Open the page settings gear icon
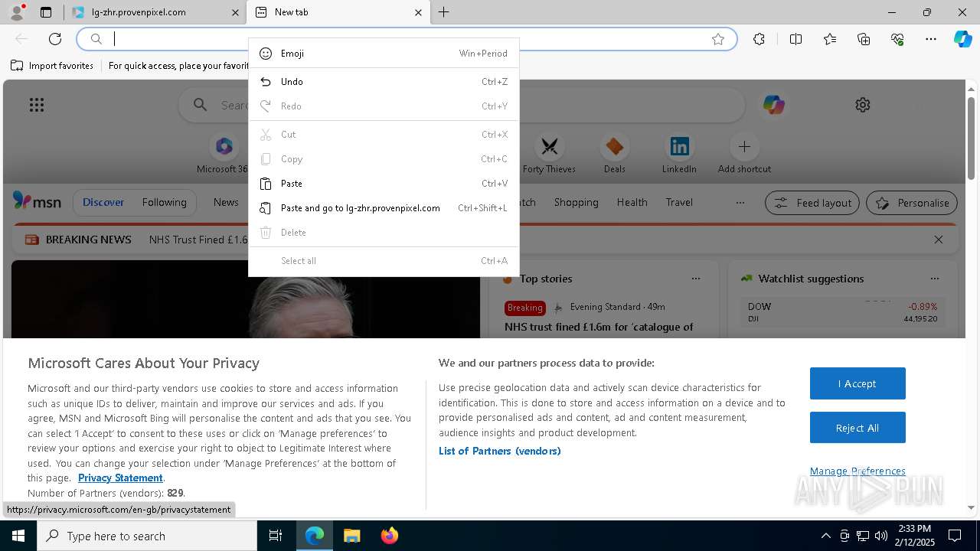This screenshot has height=551, width=980. (x=863, y=105)
